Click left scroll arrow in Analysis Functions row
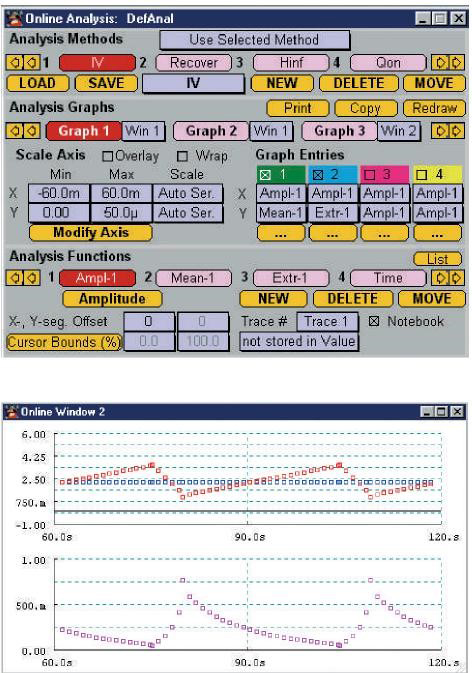The image size is (472, 673). [23, 278]
